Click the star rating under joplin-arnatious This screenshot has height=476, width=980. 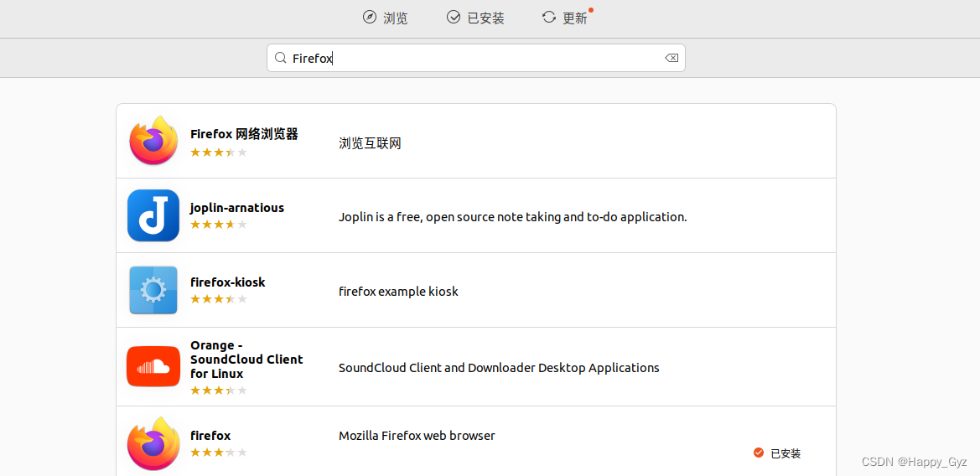coord(218,225)
